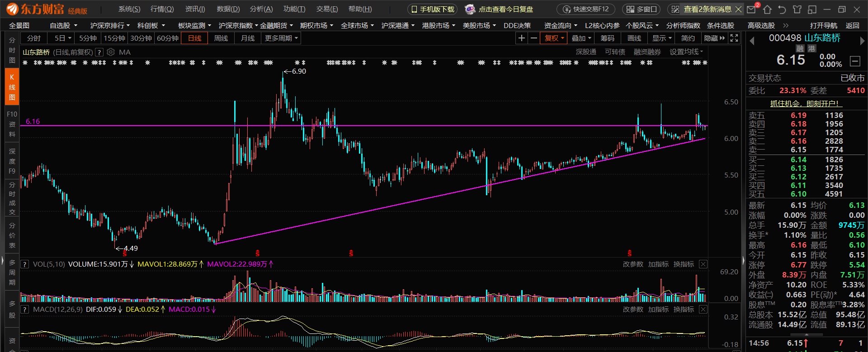The height and width of the screenshot is (352, 868).
Task: Open MA indicator settings gear icon
Action: click(x=111, y=52)
